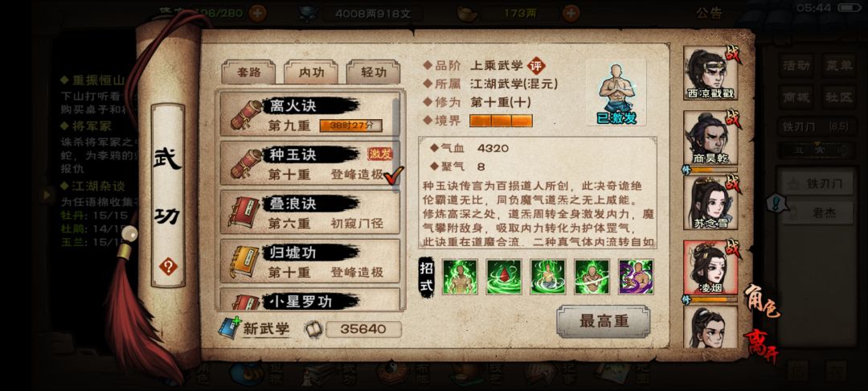
Task: Tap the plus icon beside 173两
Action: 571,13
